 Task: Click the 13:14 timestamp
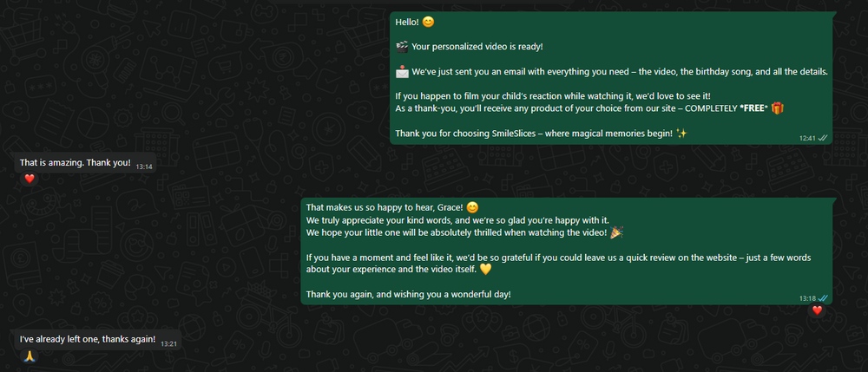coord(143,166)
